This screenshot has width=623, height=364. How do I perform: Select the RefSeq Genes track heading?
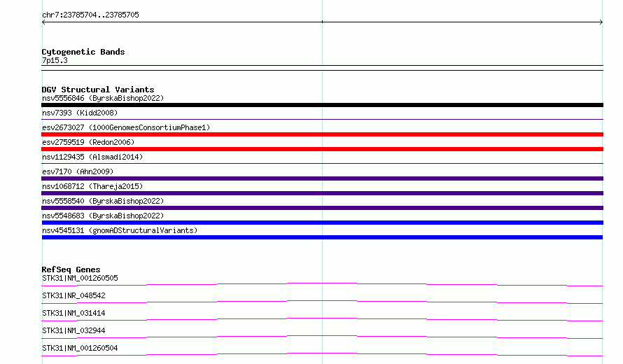tap(71, 269)
